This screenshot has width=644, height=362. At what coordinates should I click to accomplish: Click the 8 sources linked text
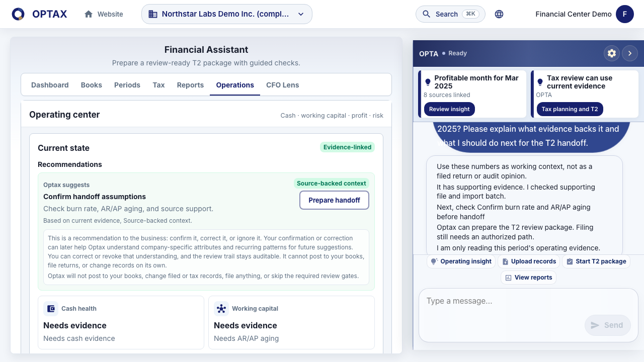[447, 95]
